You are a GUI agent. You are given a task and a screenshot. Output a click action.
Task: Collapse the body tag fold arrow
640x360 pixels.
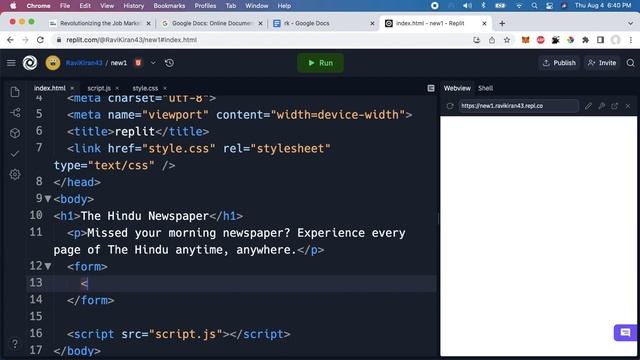(48, 199)
